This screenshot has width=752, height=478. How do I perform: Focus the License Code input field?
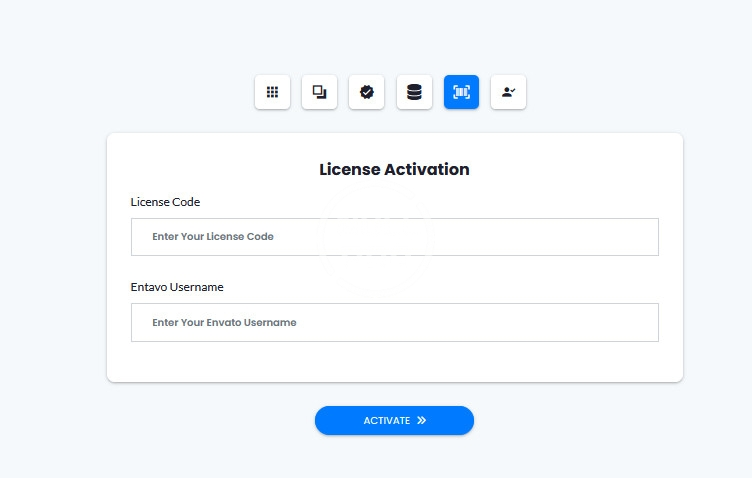tap(394, 237)
